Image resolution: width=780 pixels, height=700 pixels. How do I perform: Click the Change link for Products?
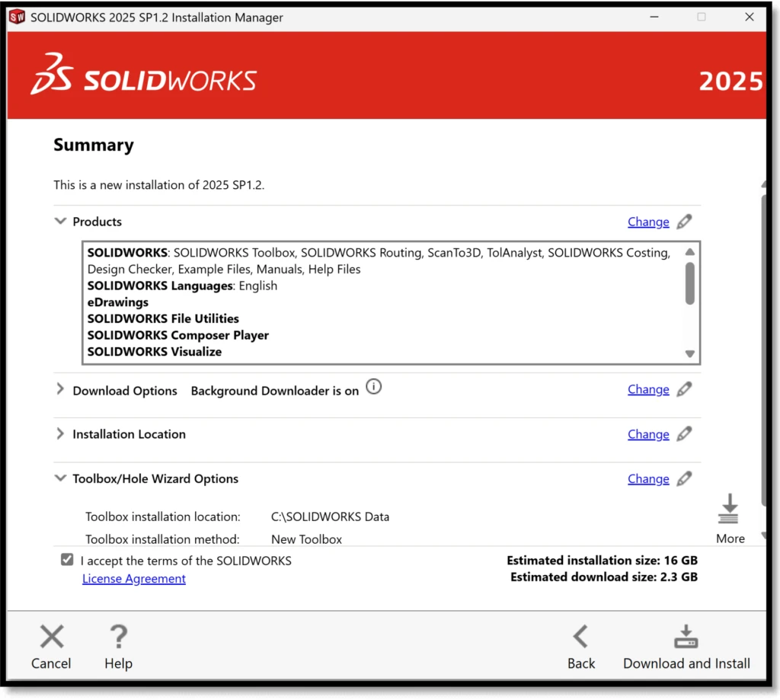click(x=648, y=222)
